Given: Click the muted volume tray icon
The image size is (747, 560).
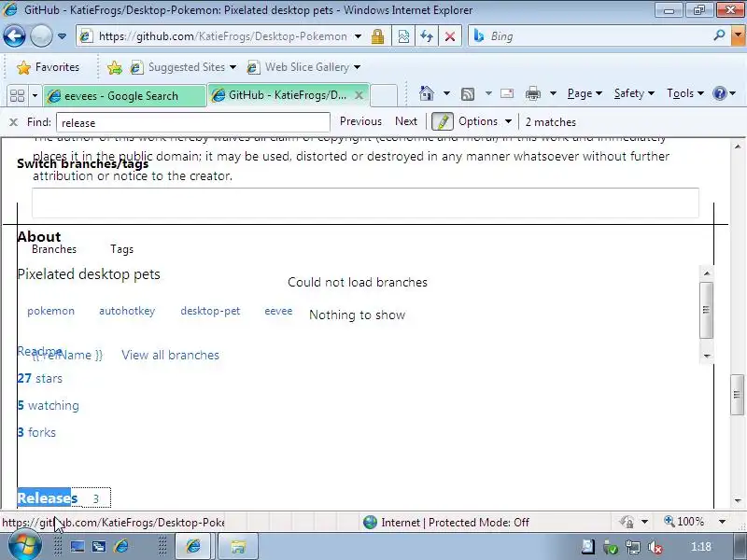Looking at the screenshot, I should coord(655,547).
